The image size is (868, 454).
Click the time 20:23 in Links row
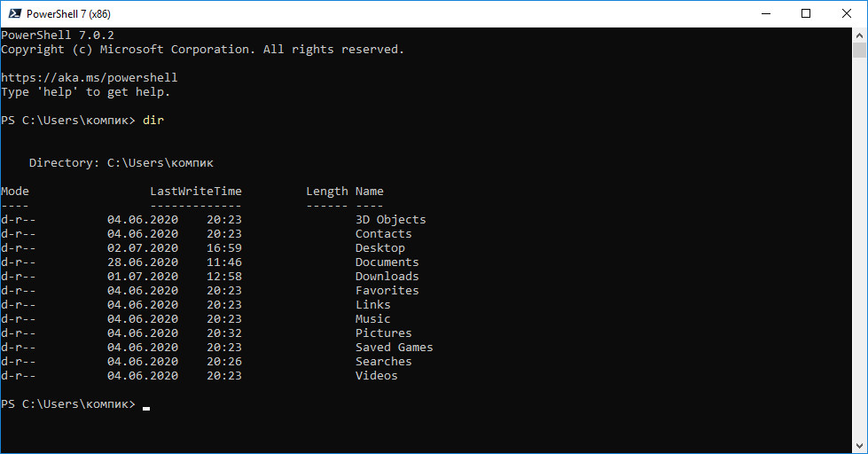(x=224, y=304)
